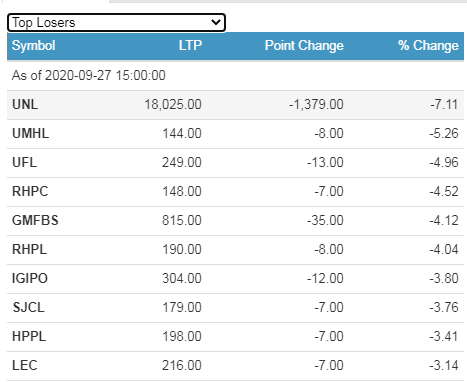
Task: Open the Top Losers dropdown
Action: click(116, 23)
